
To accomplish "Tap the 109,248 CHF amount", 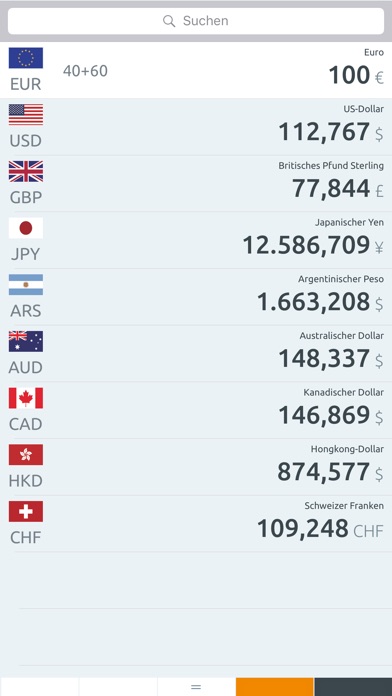I will (320, 529).
